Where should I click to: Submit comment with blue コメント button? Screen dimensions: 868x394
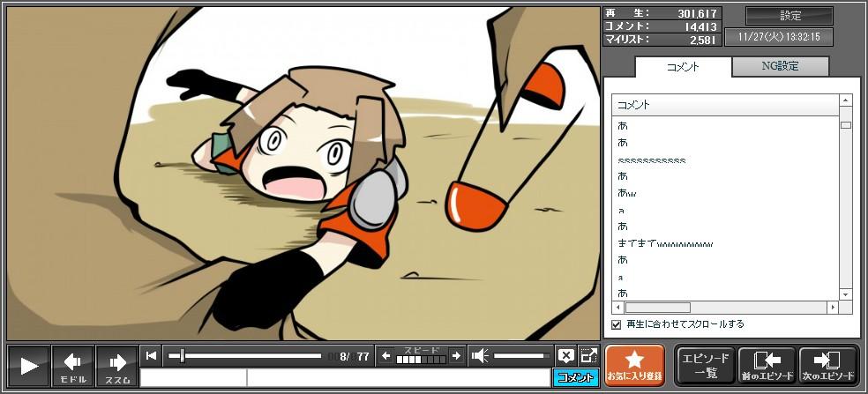tap(575, 378)
